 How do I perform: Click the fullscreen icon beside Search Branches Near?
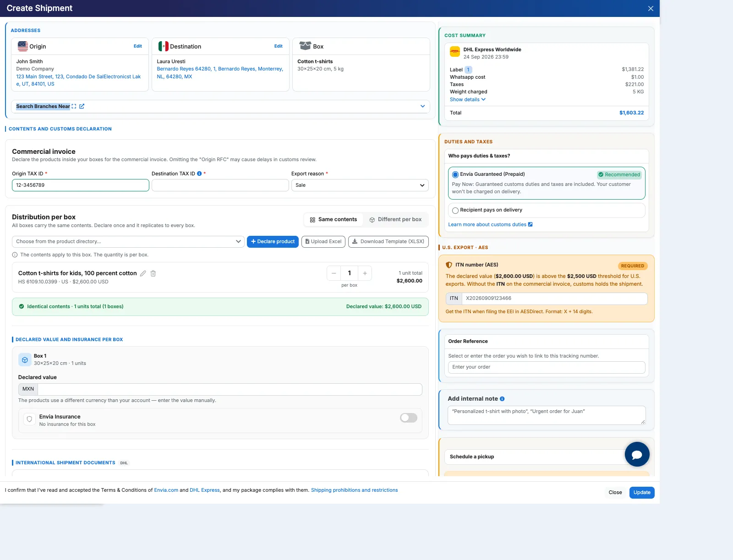coord(74,106)
